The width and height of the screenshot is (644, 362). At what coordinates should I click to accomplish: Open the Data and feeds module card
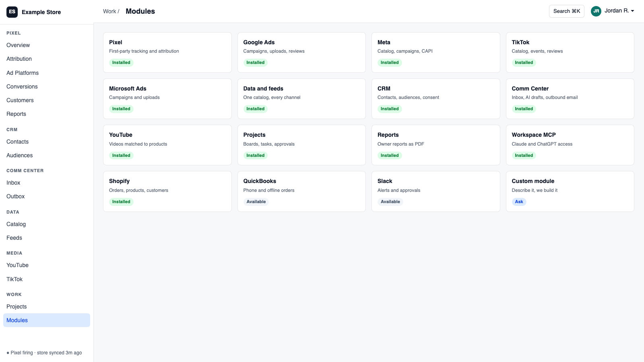(301, 99)
